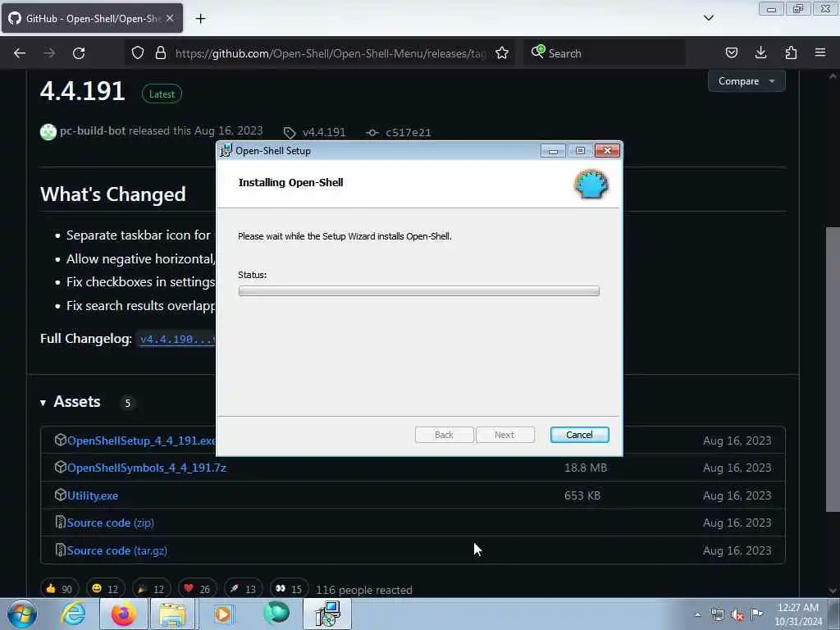
Task: Close the Open-Shell Setup dialog
Action: (x=607, y=151)
